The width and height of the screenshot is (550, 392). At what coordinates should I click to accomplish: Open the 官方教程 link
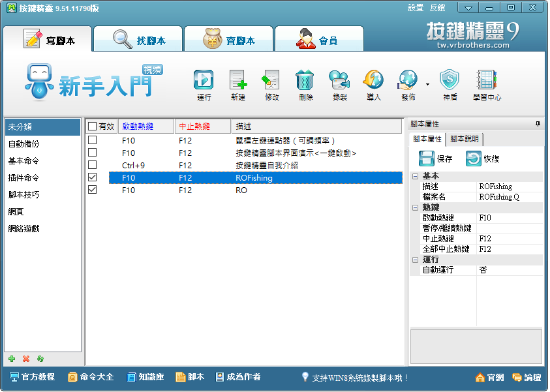[x=33, y=377]
